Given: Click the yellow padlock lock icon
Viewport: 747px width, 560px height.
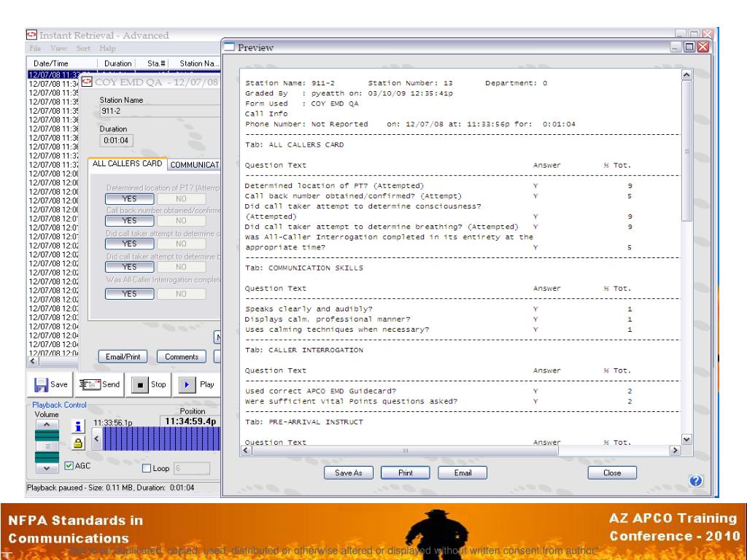Looking at the screenshot, I should click(78, 443).
